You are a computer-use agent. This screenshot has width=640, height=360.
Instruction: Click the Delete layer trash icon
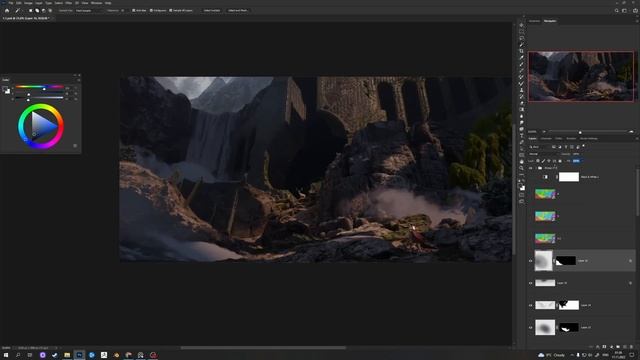tap(631, 347)
